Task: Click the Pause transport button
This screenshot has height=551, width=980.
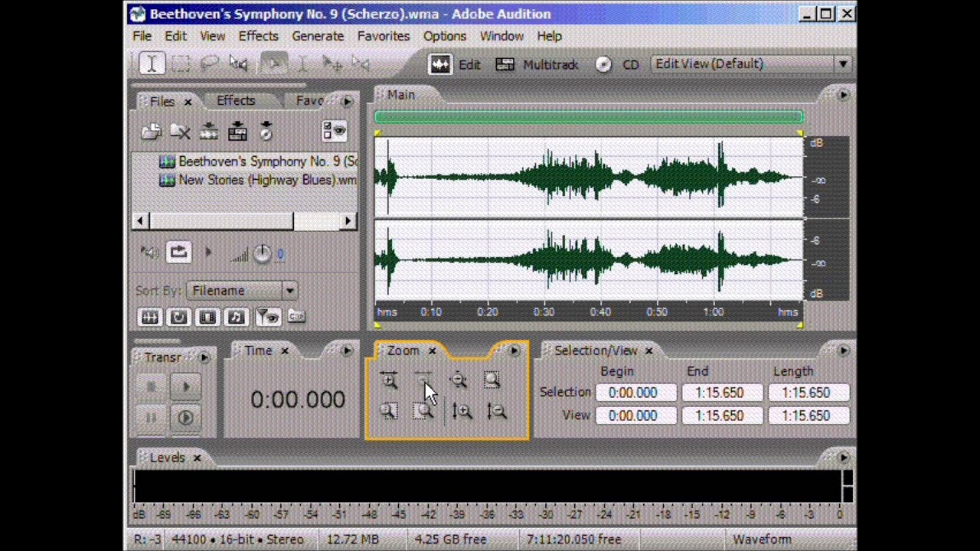Action: (x=150, y=418)
